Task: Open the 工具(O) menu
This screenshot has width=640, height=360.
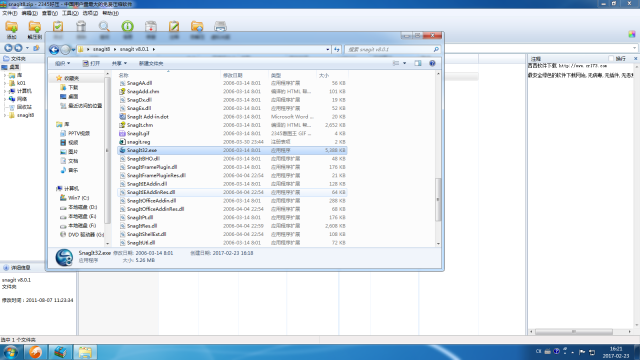Action: (70, 13)
